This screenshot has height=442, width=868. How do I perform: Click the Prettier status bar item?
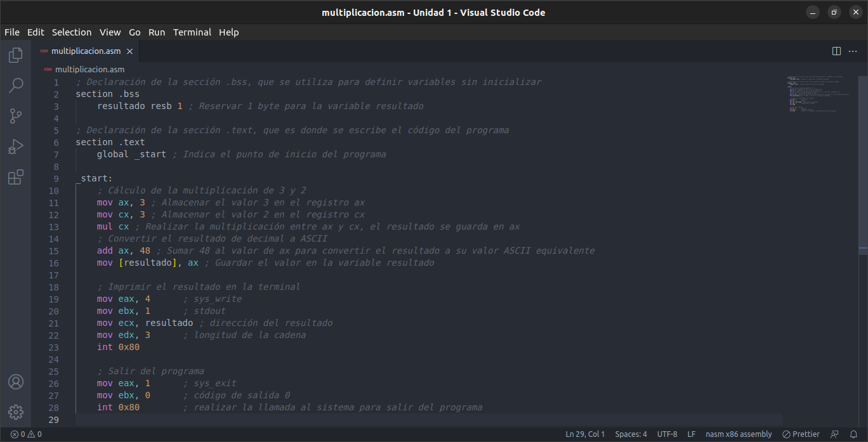coord(801,434)
